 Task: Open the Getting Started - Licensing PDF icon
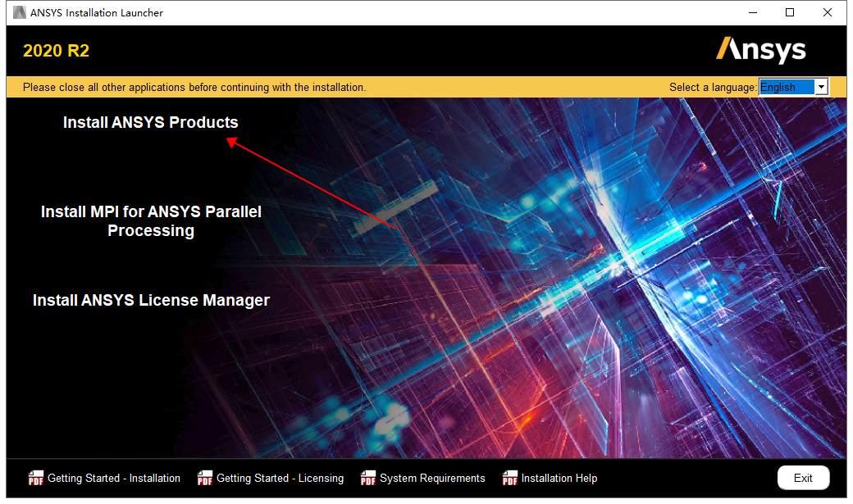click(204, 478)
